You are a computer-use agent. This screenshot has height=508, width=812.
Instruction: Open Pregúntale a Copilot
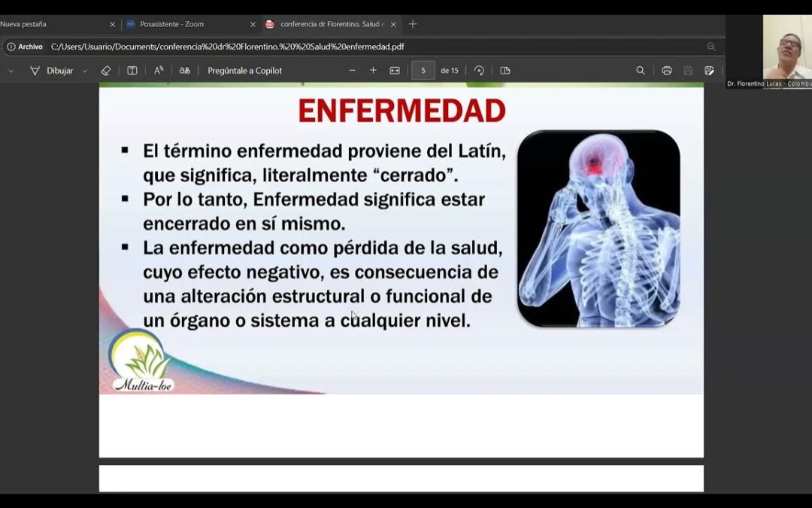click(x=244, y=71)
